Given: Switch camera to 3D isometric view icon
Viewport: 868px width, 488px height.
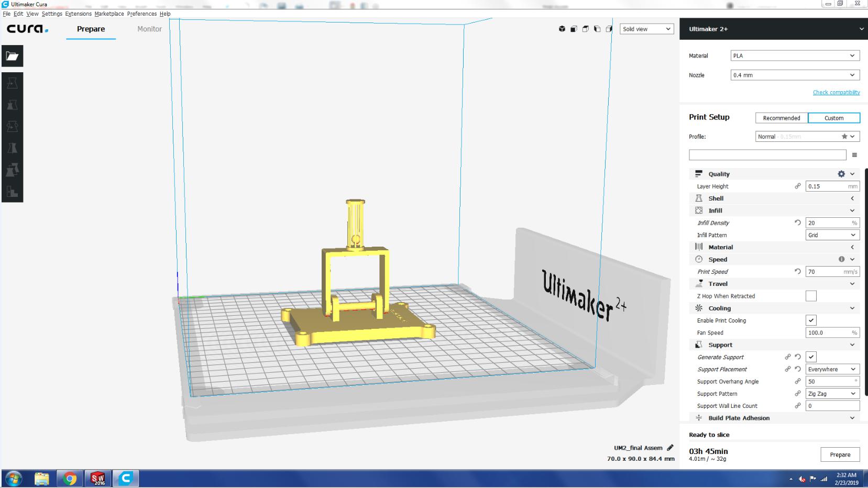Looking at the screenshot, I should [562, 29].
